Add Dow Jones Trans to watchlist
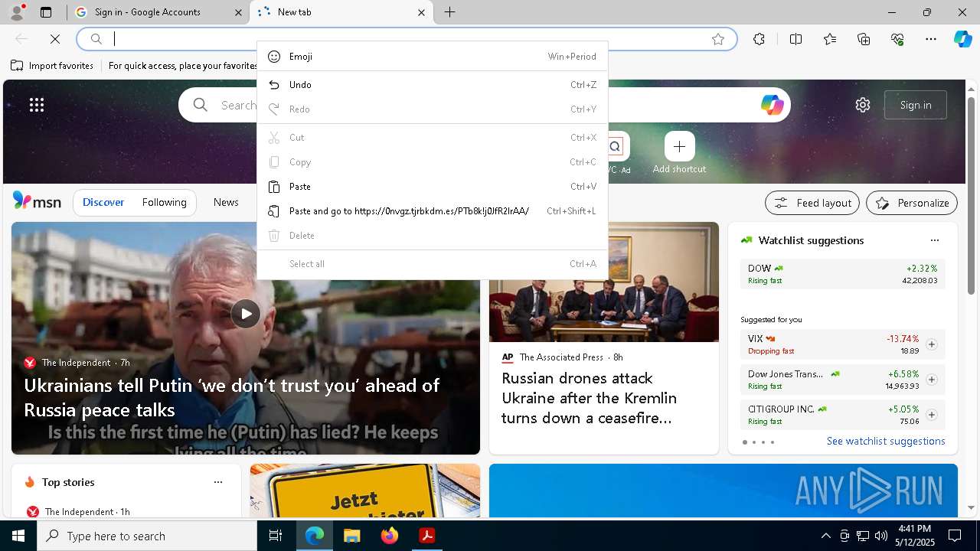 (931, 380)
